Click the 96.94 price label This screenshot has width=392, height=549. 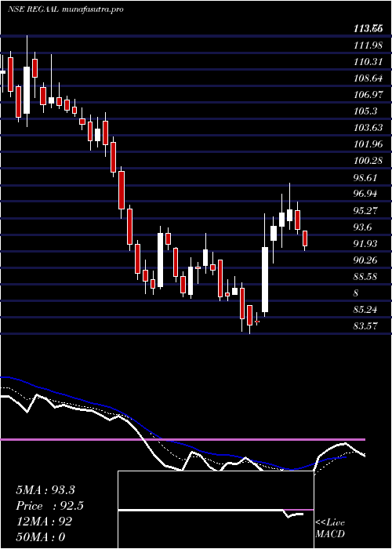(x=366, y=194)
